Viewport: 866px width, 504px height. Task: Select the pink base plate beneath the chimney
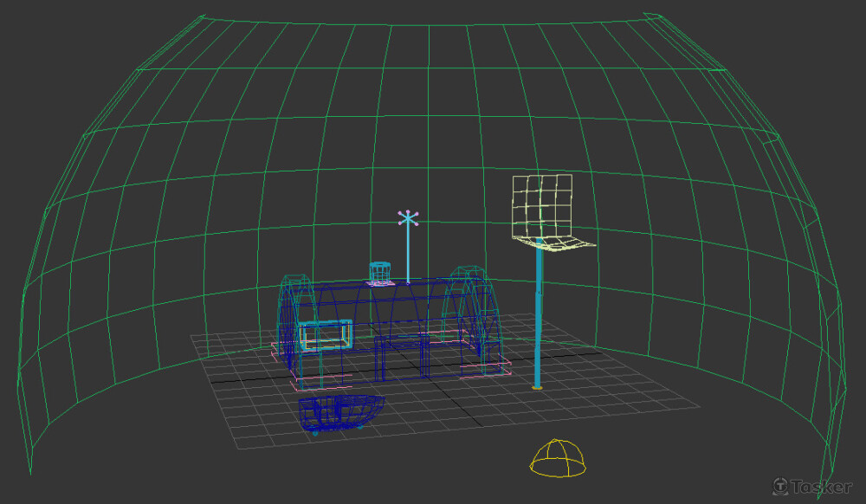[379, 282]
